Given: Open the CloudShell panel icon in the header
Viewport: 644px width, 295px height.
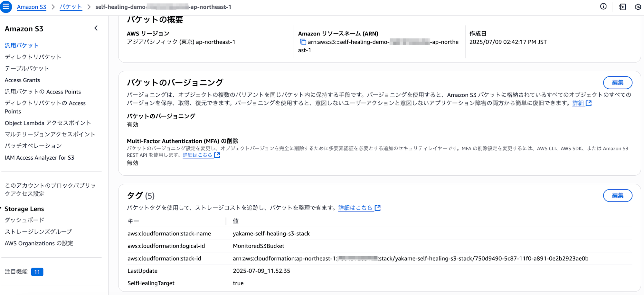Looking at the screenshot, I should (622, 7).
